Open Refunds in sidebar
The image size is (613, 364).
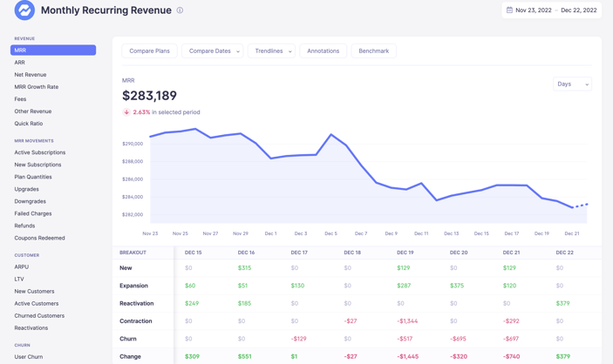(x=24, y=226)
